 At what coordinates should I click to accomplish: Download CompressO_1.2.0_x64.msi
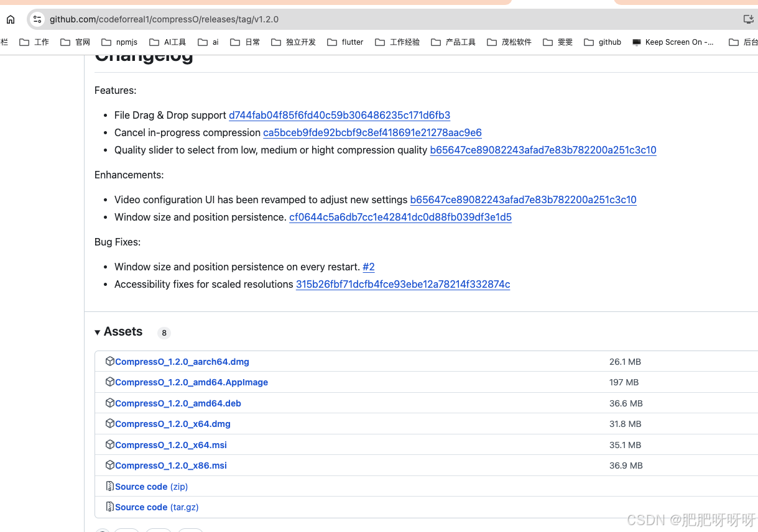[171, 445]
